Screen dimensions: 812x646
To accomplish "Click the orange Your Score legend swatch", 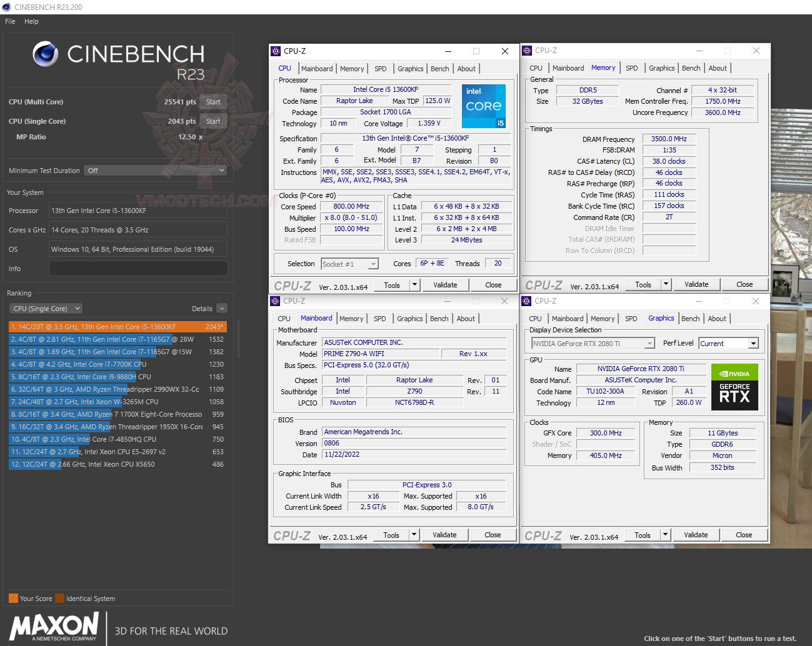I will [x=13, y=598].
